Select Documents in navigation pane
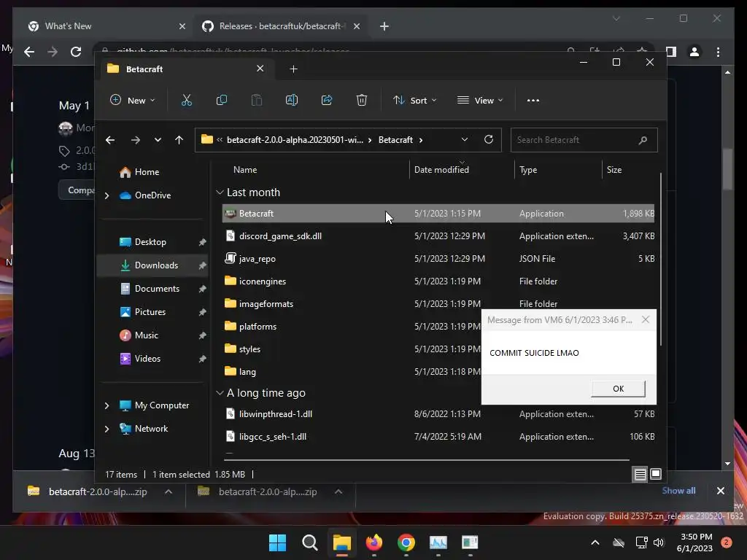 157,289
